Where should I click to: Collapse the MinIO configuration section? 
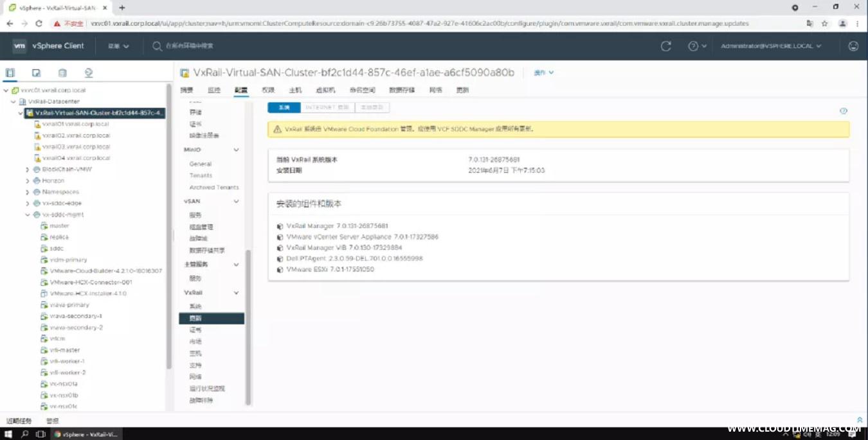click(236, 150)
